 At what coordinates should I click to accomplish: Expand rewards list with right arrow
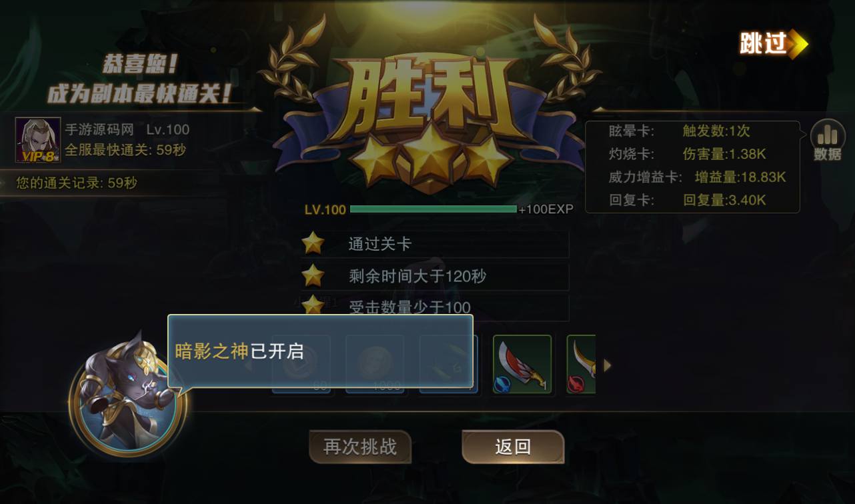coord(608,365)
